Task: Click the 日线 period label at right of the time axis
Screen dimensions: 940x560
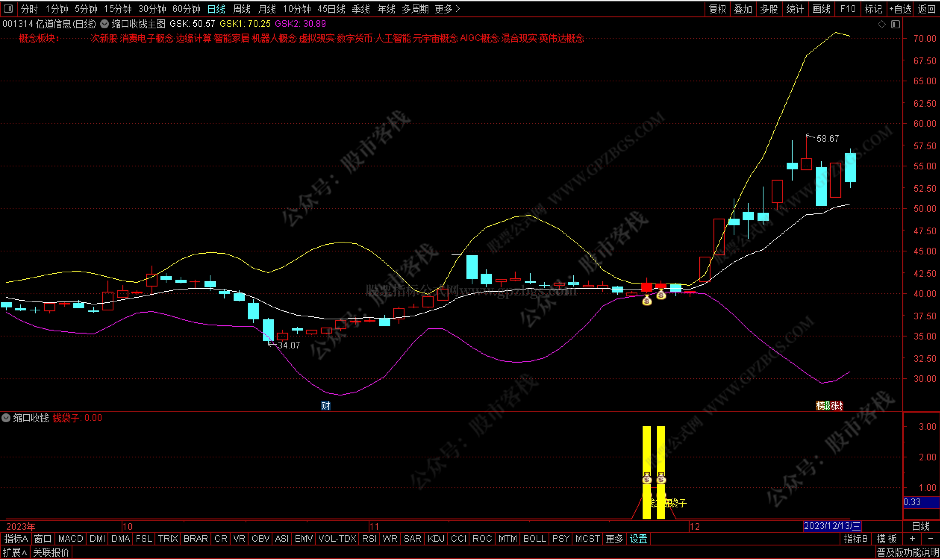Action: 921,526
